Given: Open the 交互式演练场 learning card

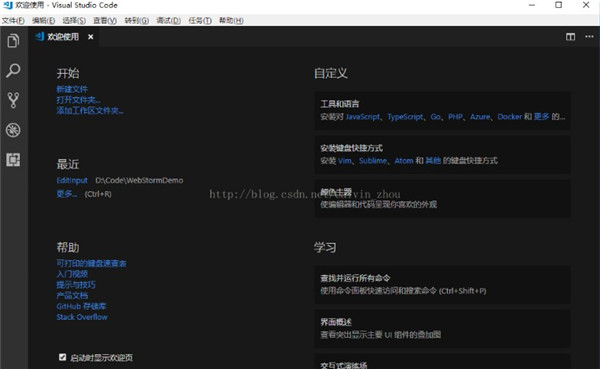Looking at the screenshot, I should click(442, 361).
